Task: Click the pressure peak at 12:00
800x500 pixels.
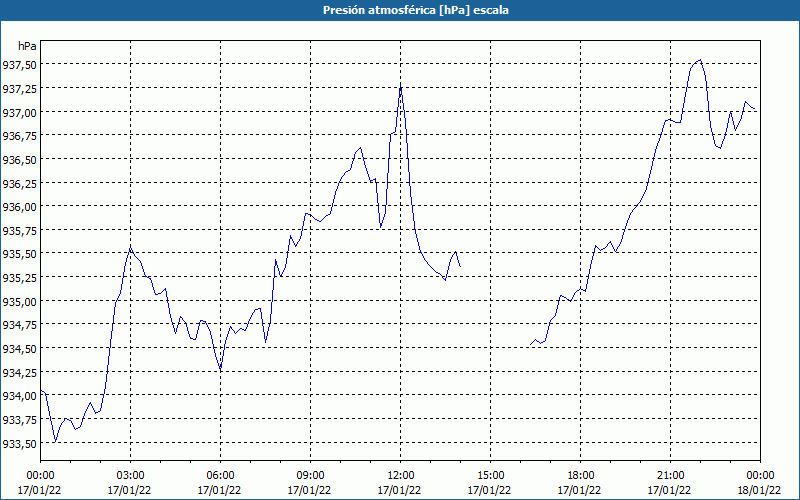Action: 401,85
